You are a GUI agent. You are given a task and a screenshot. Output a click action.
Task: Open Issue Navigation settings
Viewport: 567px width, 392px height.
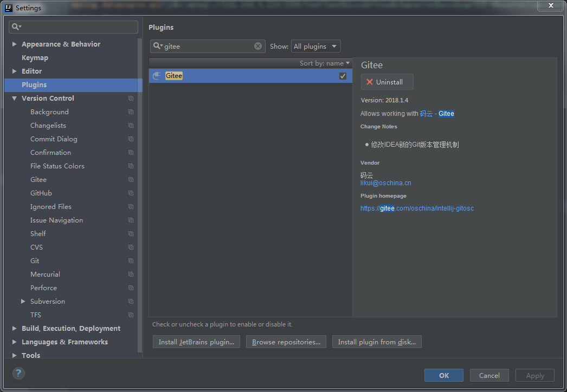click(56, 220)
